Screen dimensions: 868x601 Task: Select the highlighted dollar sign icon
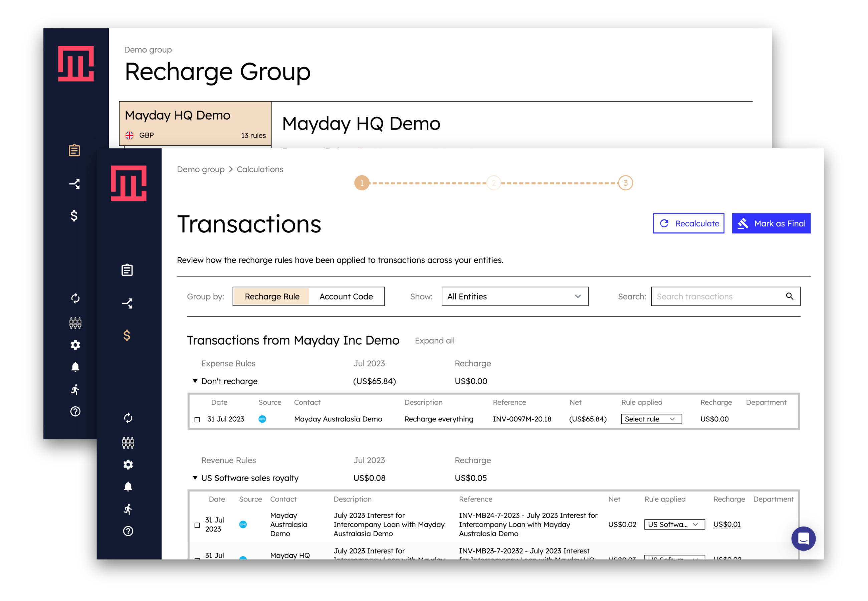[127, 336]
